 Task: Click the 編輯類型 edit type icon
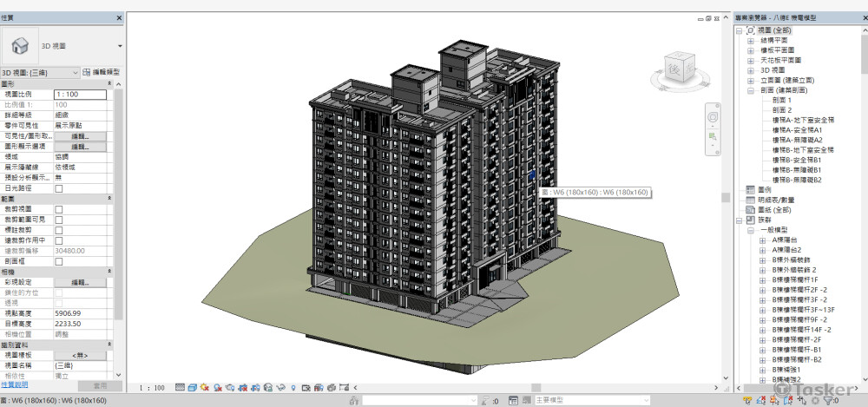[x=87, y=72]
